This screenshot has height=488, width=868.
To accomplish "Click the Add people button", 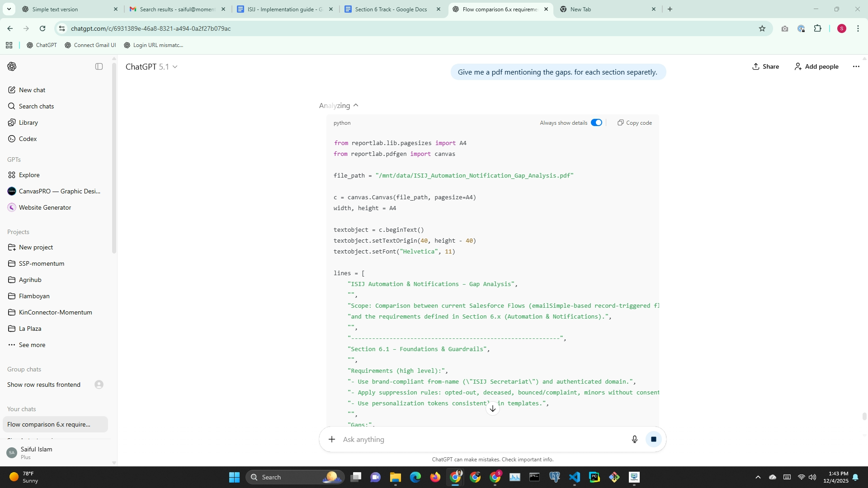I will point(816,66).
